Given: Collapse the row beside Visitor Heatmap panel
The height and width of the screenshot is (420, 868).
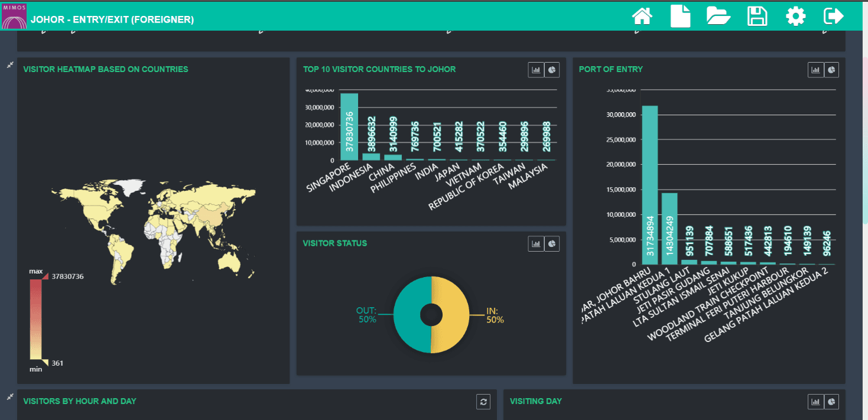Looking at the screenshot, I should [x=9, y=65].
